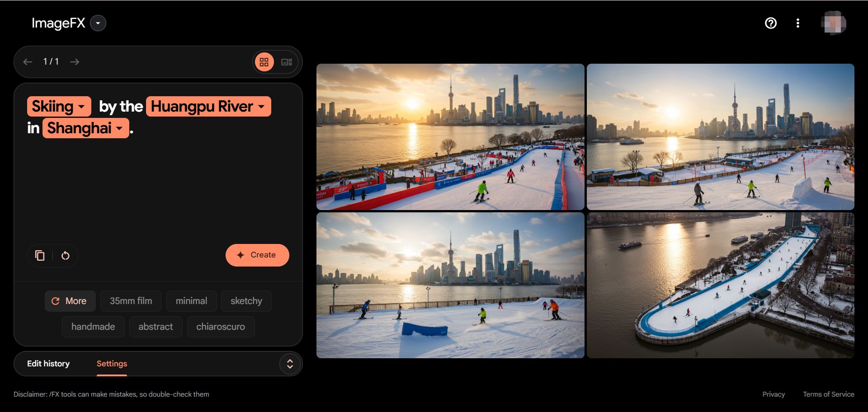Image resolution: width=868 pixels, height=412 pixels.
Task: Switch to the Edit history tab
Action: click(x=48, y=364)
